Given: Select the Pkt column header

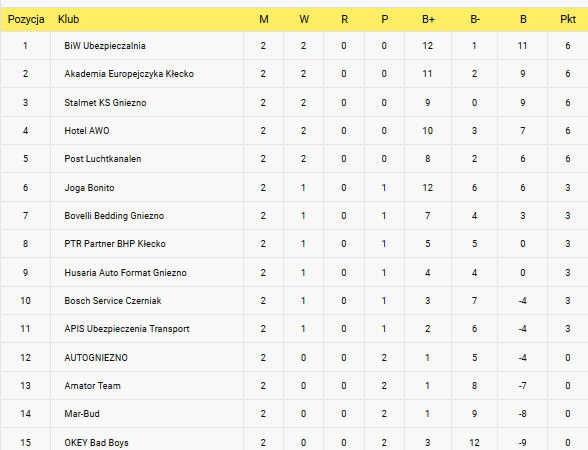Looking at the screenshot, I should point(568,19).
